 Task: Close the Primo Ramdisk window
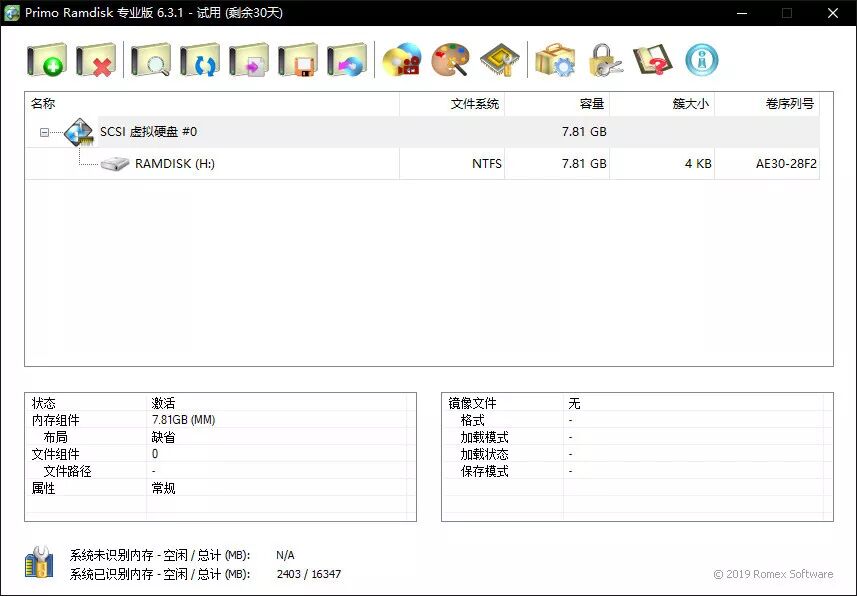click(833, 13)
